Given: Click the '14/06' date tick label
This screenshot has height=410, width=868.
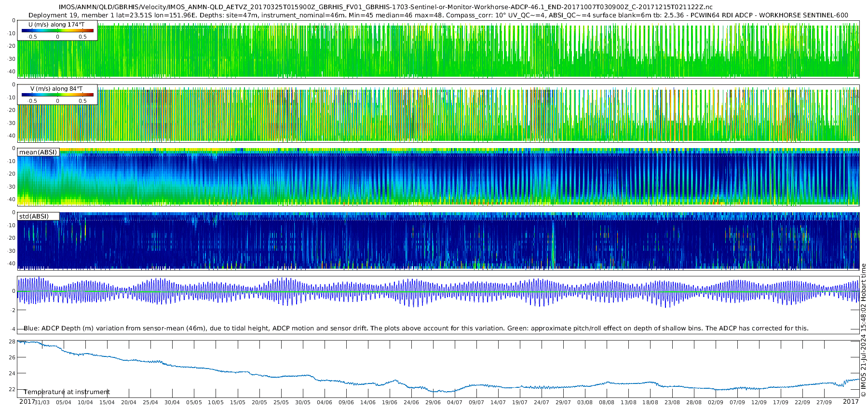Looking at the screenshot, I should click(368, 402).
